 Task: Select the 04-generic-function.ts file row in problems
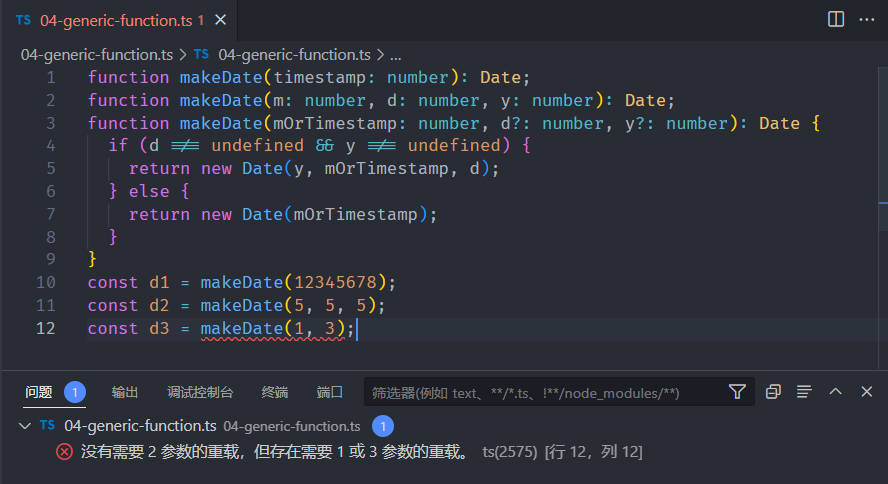click(x=444, y=426)
